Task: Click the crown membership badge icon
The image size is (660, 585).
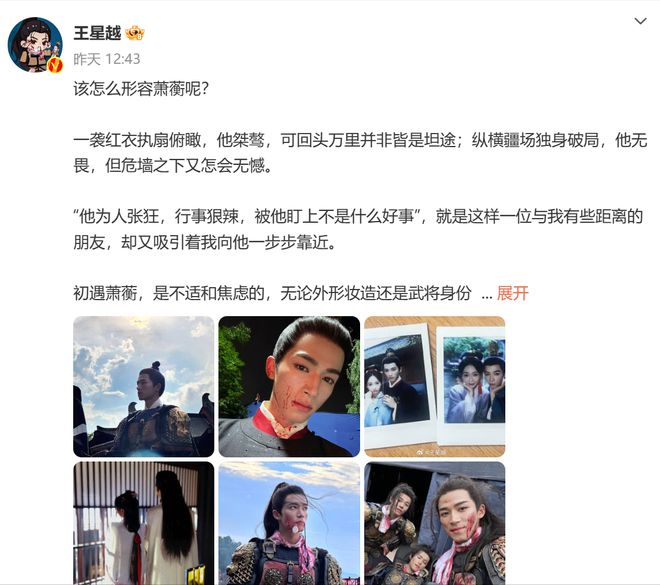Action: (135, 33)
